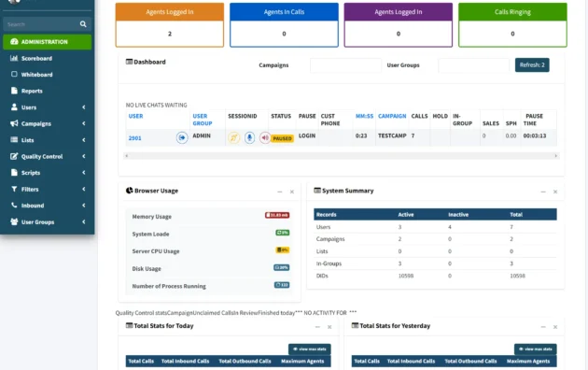Click view max stats for Yesterday

(536, 349)
